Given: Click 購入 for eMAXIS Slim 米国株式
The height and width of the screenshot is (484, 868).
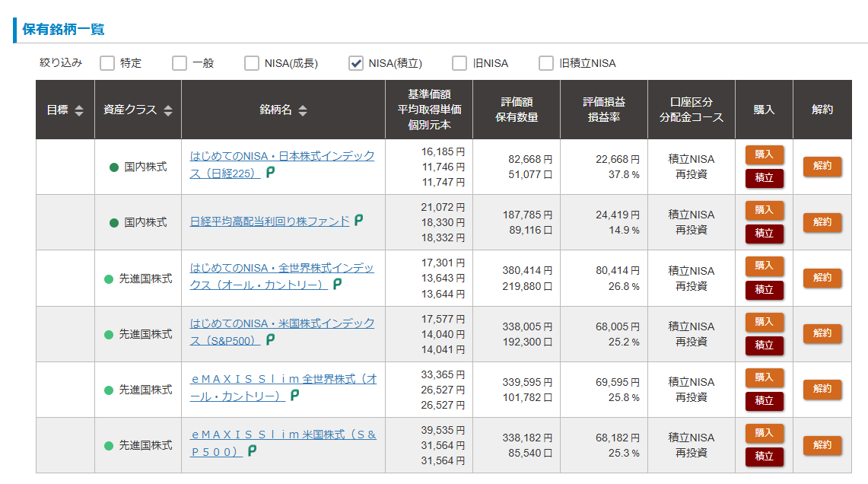Looking at the screenshot, I should (764, 433).
